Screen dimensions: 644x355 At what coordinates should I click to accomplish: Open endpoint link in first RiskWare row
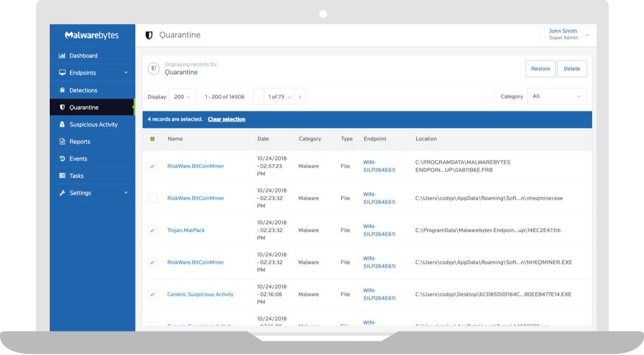pyautogui.click(x=379, y=166)
